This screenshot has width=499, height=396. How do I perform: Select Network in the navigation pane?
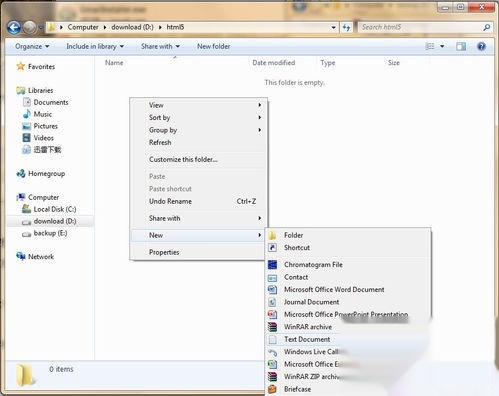pyautogui.click(x=41, y=257)
